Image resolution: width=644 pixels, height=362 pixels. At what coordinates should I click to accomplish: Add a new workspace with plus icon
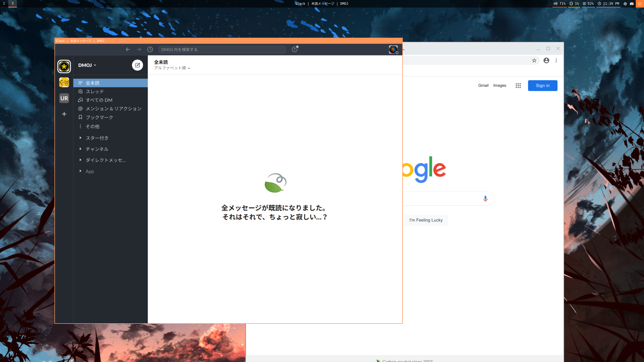point(64,114)
